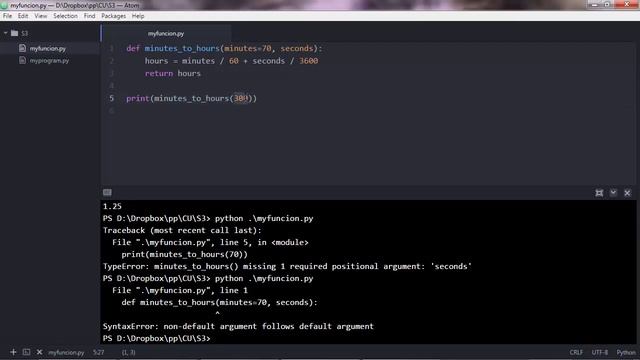Click line number 5 in the gutter
640x360 pixels.
tap(111, 98)
